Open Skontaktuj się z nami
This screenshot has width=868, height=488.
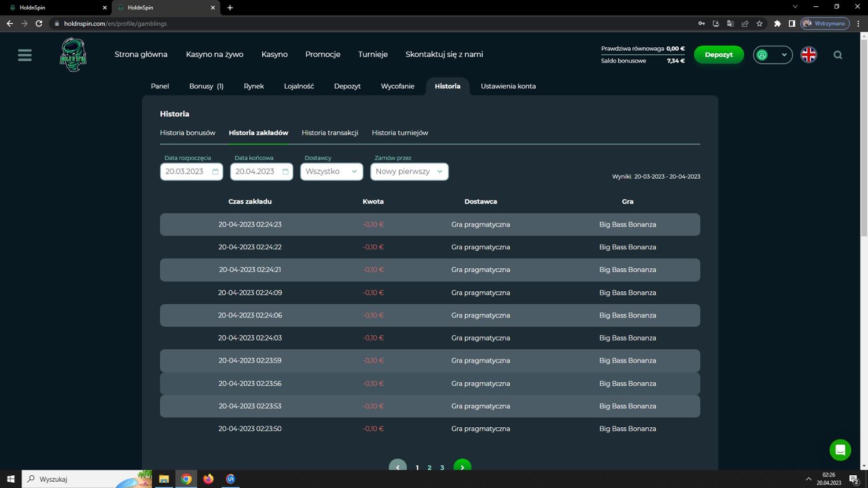444,54
